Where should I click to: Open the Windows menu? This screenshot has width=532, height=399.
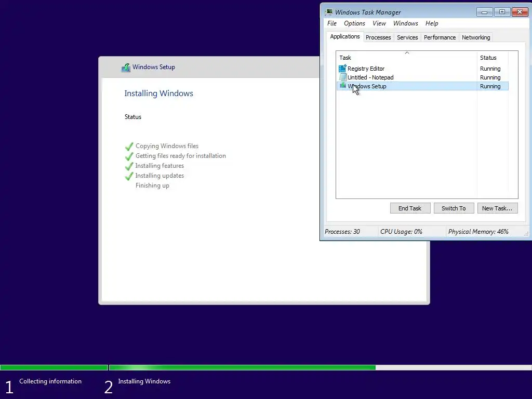[405, 23]
